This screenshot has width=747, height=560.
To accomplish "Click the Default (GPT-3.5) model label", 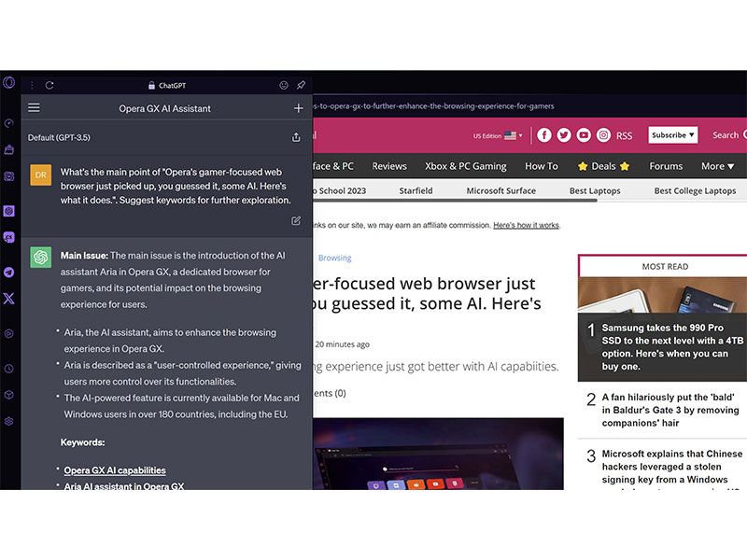I will (x=59, y=137).
